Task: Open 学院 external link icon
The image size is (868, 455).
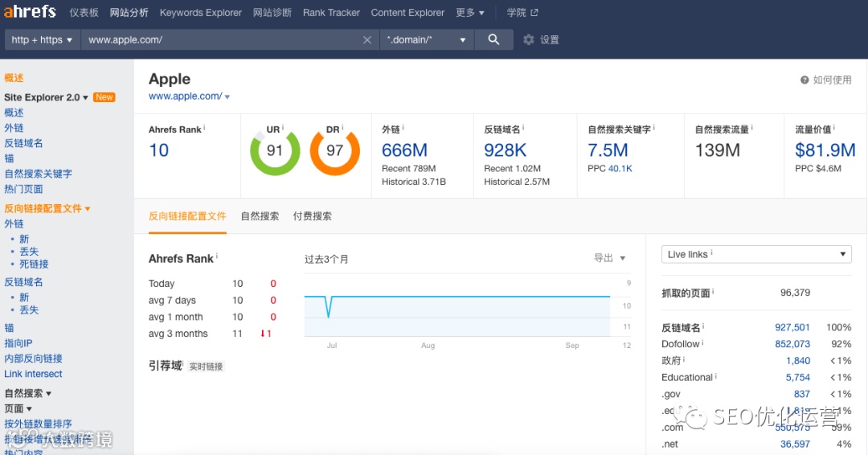Action: (534, 12)
